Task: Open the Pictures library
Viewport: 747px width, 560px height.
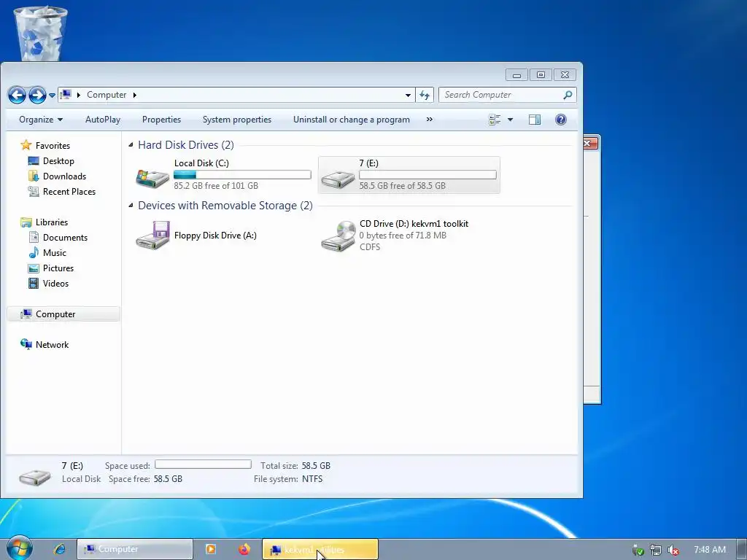Action: [51, 268]
